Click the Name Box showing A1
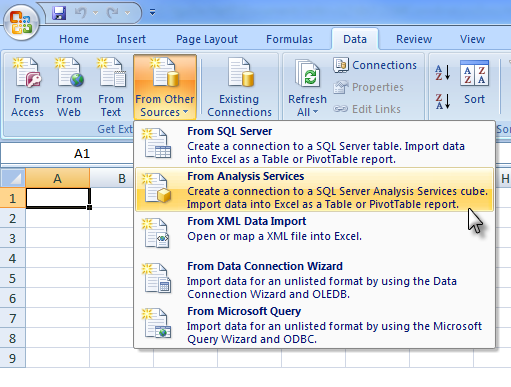The height and width of the screenshot is (387, 511). (67, 154)
